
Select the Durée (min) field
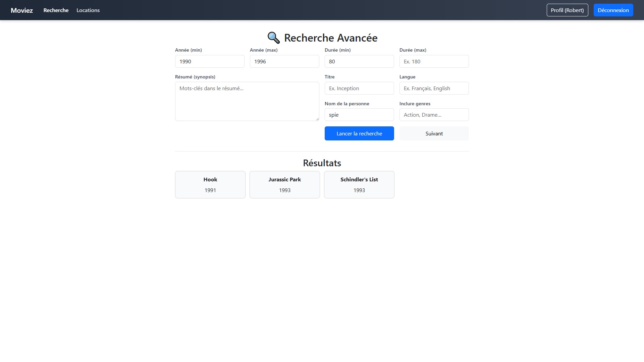tap(359, 62)
